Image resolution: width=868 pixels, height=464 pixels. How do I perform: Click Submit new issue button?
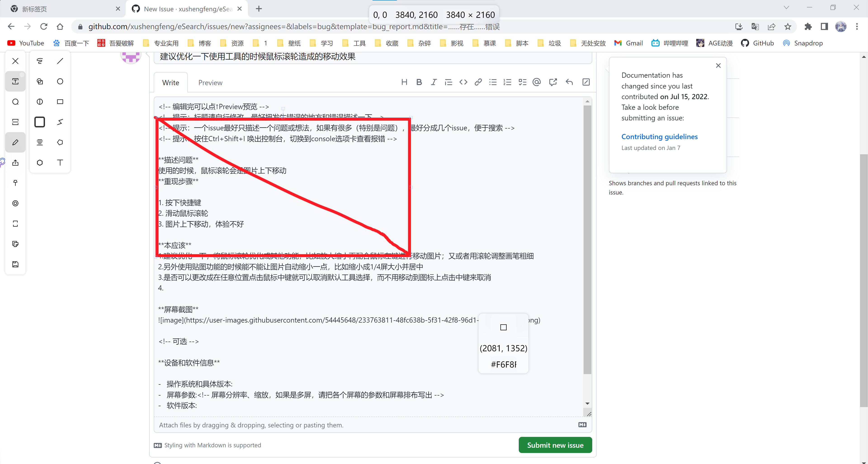(x=555, y=445)
